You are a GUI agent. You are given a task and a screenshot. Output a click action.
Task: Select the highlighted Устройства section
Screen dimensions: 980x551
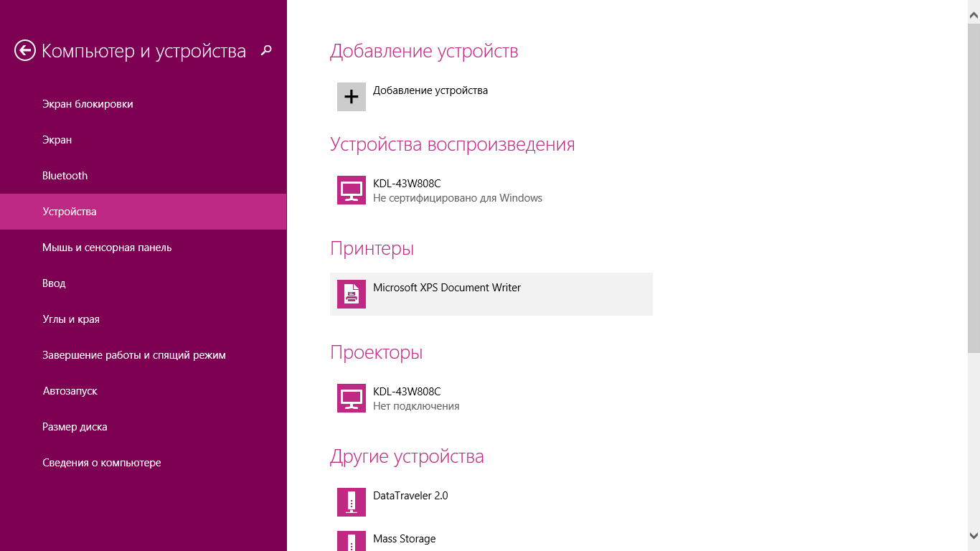[71, 211]
